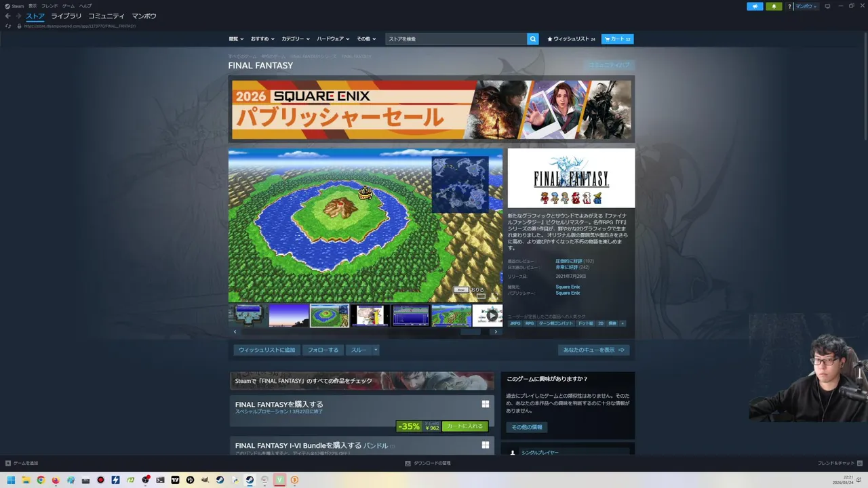Open TradingView icon in taskbar
Screen dimensions: 868x488
(x=175, y=480)
